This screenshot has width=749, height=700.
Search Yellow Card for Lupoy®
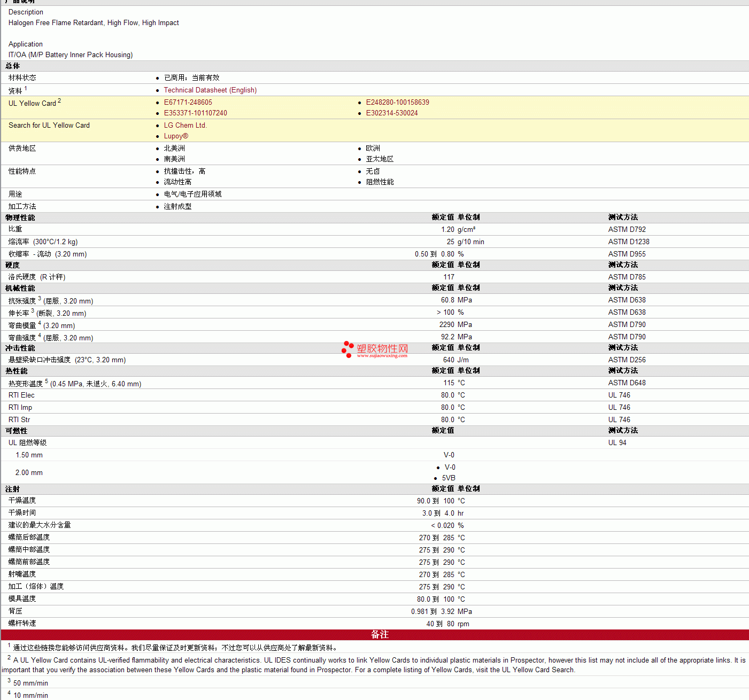click(x=176, y=136)
